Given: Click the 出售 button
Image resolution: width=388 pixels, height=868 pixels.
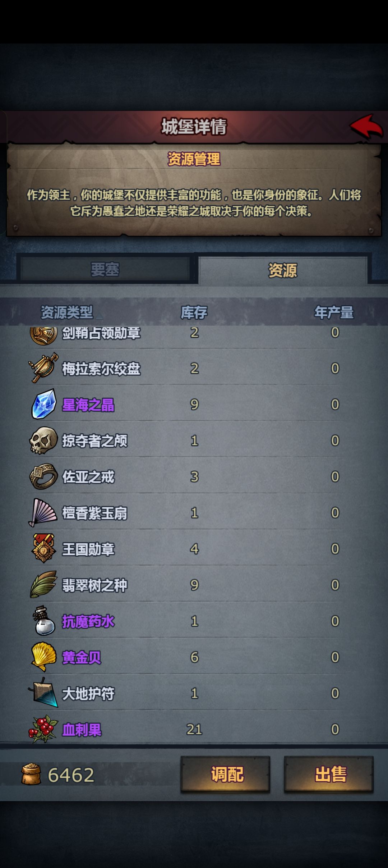Looking at the screenshot, I should click(x=329, y=774).
